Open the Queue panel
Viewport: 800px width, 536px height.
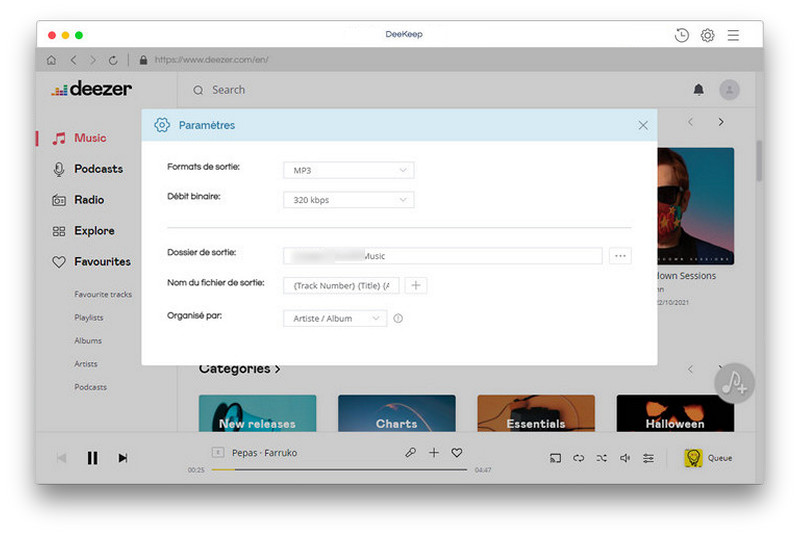pos(708,458)
